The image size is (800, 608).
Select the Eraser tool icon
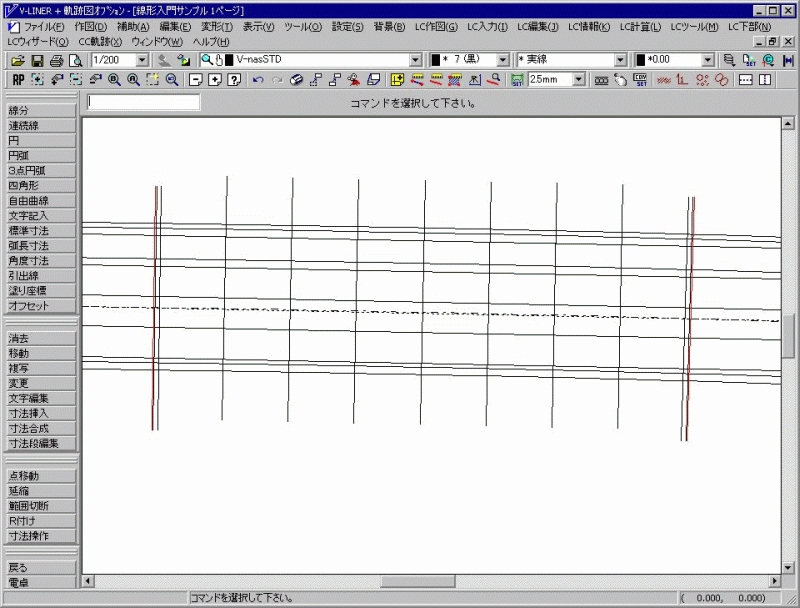click(x=297, y=80)
